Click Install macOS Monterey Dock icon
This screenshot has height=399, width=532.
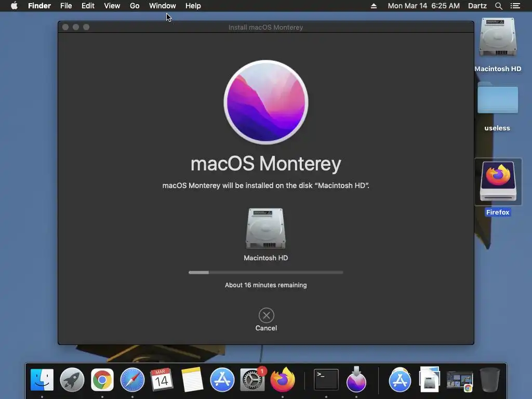click(356, 380)
